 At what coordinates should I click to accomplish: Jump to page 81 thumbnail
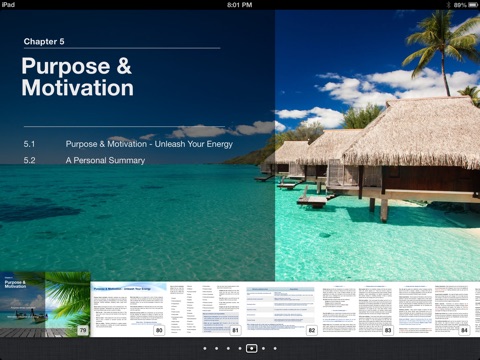(205, 309)
